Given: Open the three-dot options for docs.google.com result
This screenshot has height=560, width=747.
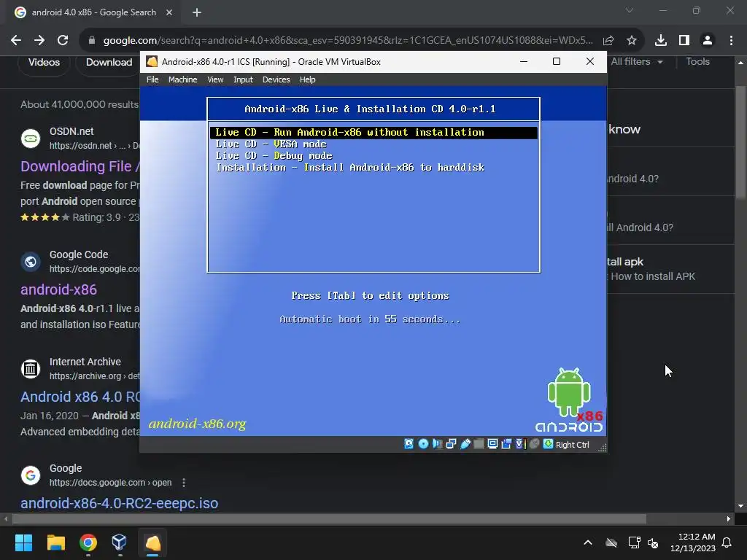Looking at the screenshot, I should [184, 483].
